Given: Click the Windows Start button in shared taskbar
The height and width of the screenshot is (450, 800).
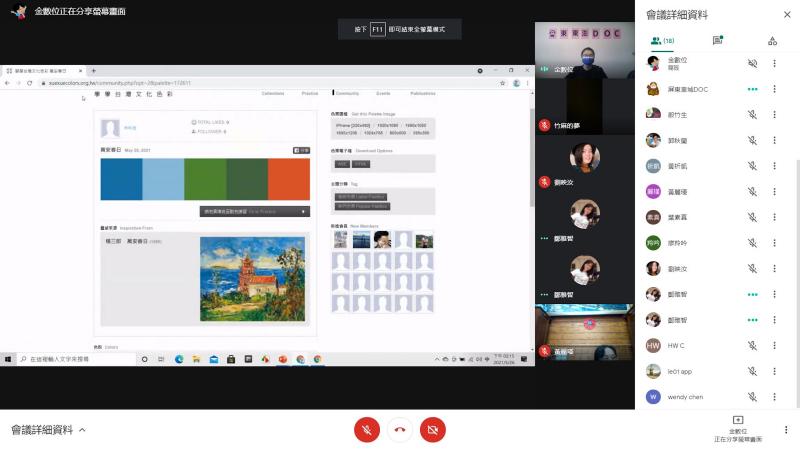Looking at the screenshot, I should 7,358.
